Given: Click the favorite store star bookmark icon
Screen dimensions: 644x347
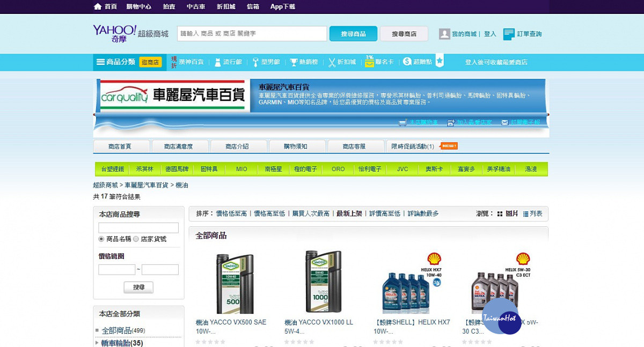Looking at the screenshot, I should pos(440,61).
